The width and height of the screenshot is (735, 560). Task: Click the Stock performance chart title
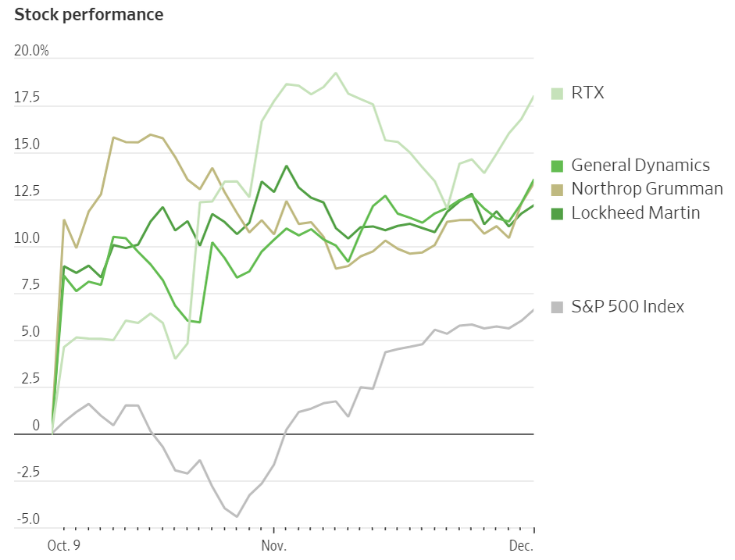(88, 15)
